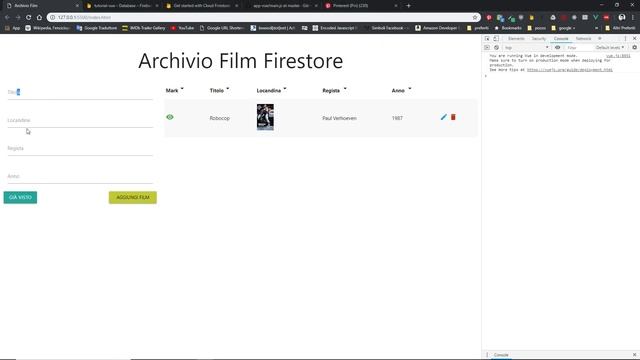This screenshot has height=360, width=640.
Task: Click the browser forward arrow
Action: tap(18, 18)
